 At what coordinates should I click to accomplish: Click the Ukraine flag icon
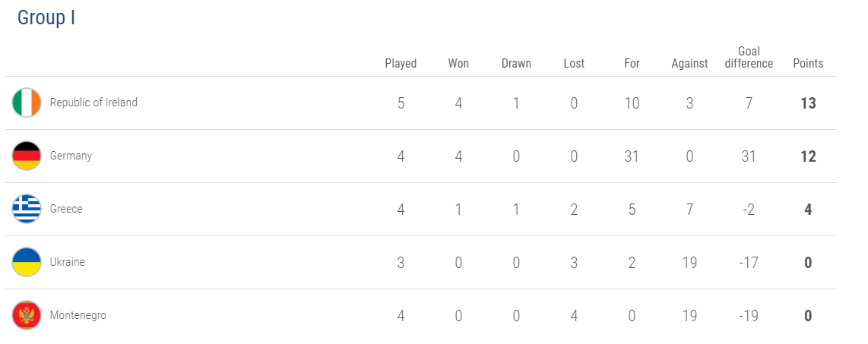tap(27, 262)
